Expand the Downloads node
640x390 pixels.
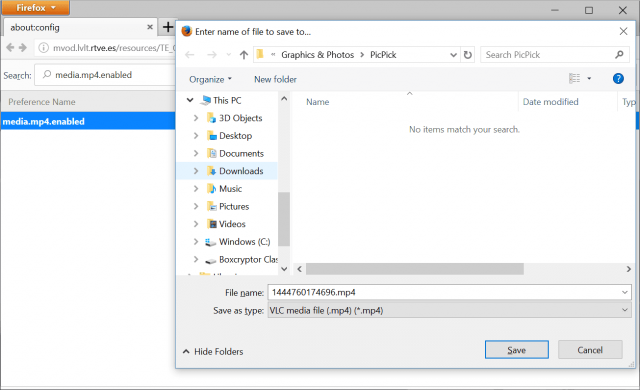pyautogui.click(x=196, y=171)
